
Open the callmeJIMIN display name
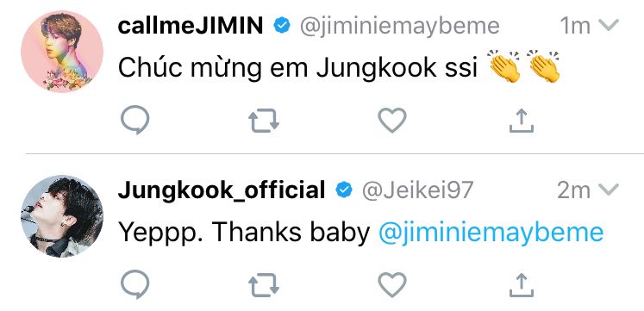click(191, 26)
